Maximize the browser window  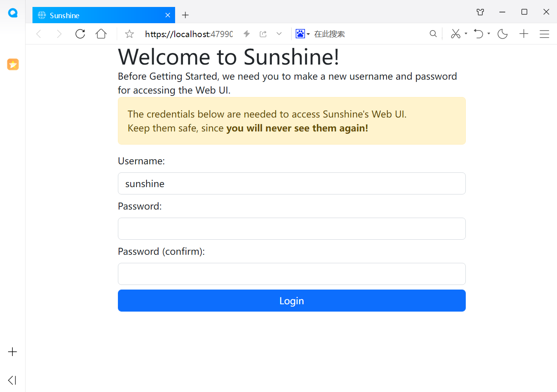coord(524,12)
